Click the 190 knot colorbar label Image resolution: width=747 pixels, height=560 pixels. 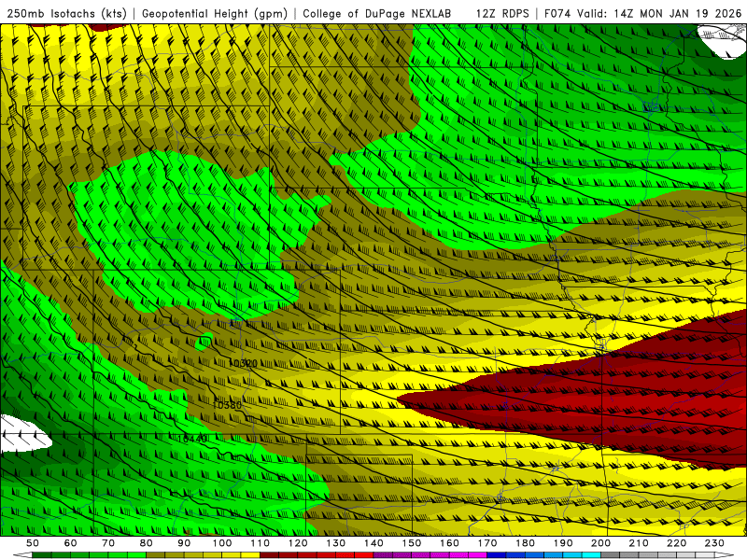[563, 543]
